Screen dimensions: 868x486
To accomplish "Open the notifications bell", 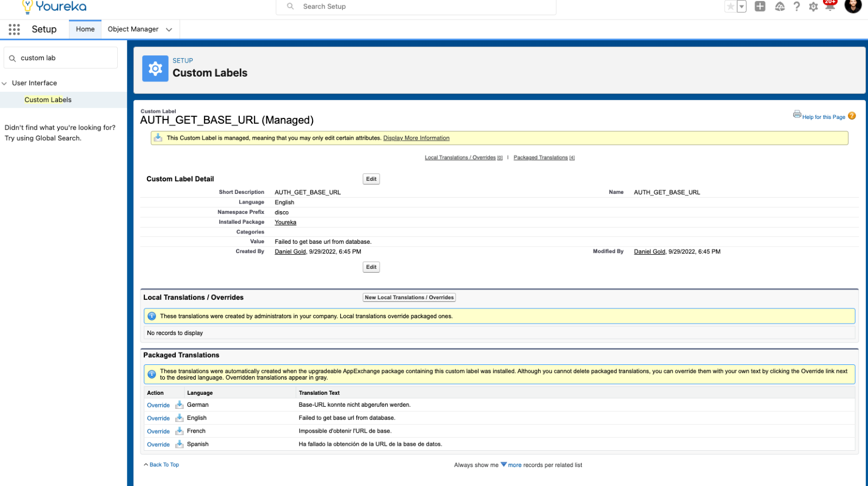I will click(x=830, y=5).
